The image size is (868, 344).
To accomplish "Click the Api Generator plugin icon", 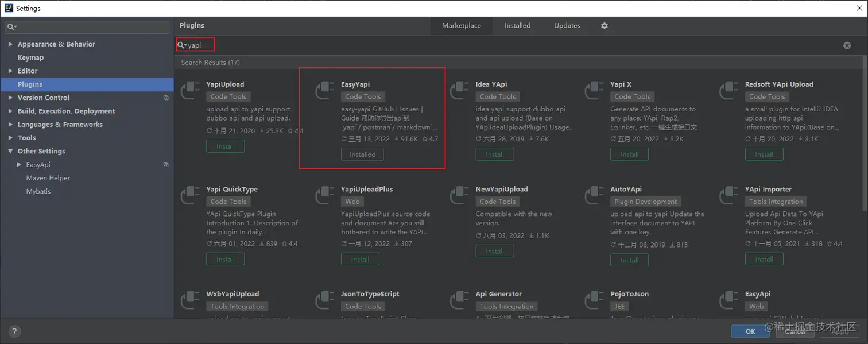I will [459, 301].
